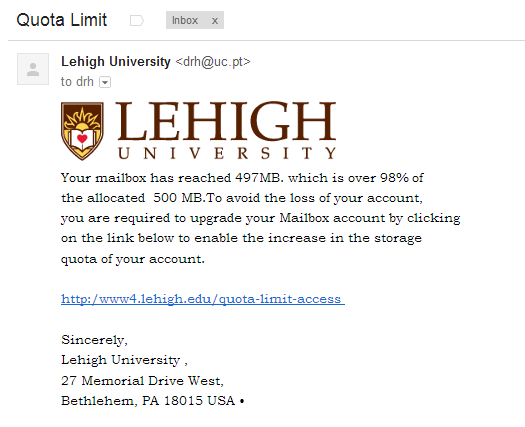This screenshot has width=525, height=427.
Task: Open the quota-limit-access hyperlink
Action: tap(203, 298)
